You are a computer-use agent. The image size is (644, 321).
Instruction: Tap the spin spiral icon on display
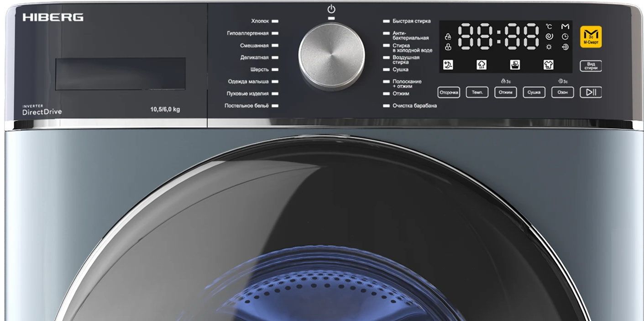pyautogui.click(x=549, y=37)
